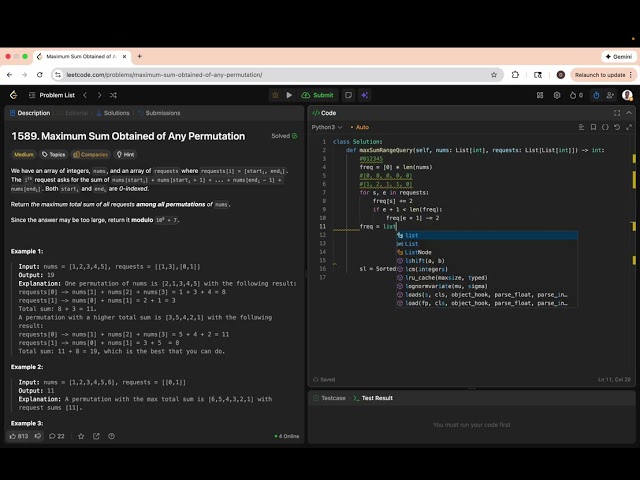Expand the Hint section
Screen dimensions: 640x480
tap(126, 155)
